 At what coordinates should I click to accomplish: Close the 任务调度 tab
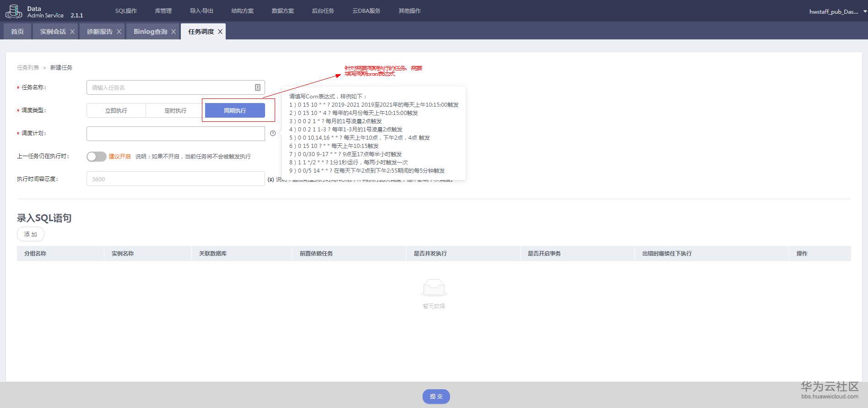pos(220,32)
